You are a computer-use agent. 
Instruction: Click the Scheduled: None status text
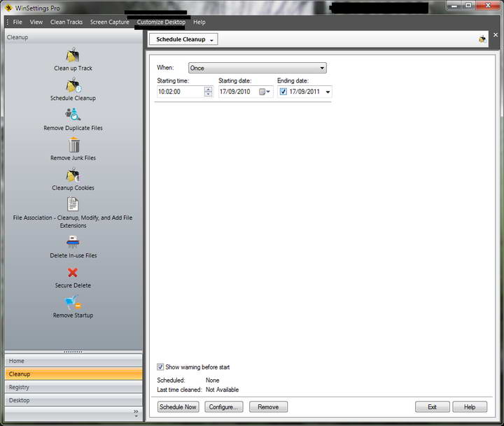click(188, 380)
